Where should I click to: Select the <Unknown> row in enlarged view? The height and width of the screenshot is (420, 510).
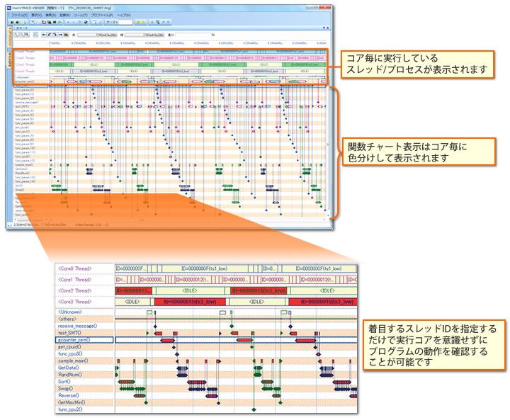point(70,312)
